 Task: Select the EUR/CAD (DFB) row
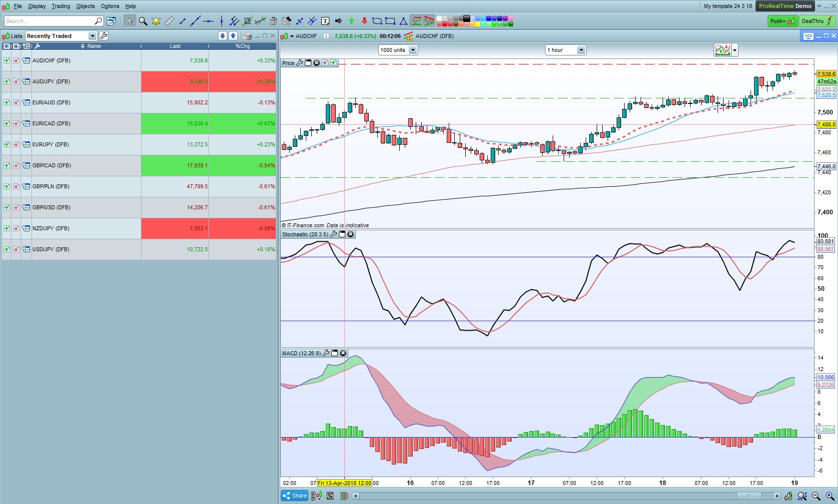tap(139, 123)
